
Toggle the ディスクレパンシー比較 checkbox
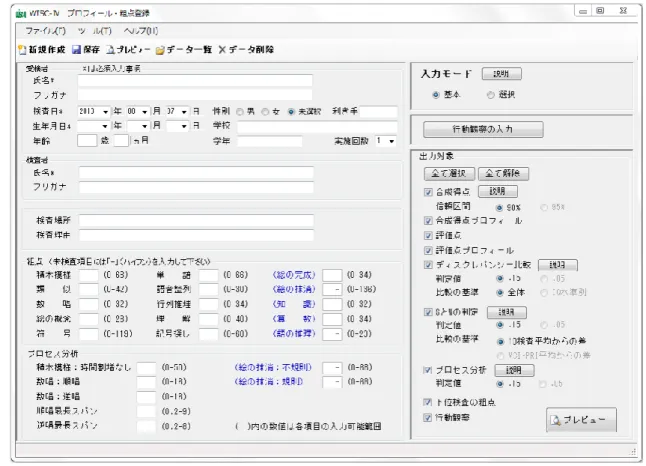coord(428,265)
